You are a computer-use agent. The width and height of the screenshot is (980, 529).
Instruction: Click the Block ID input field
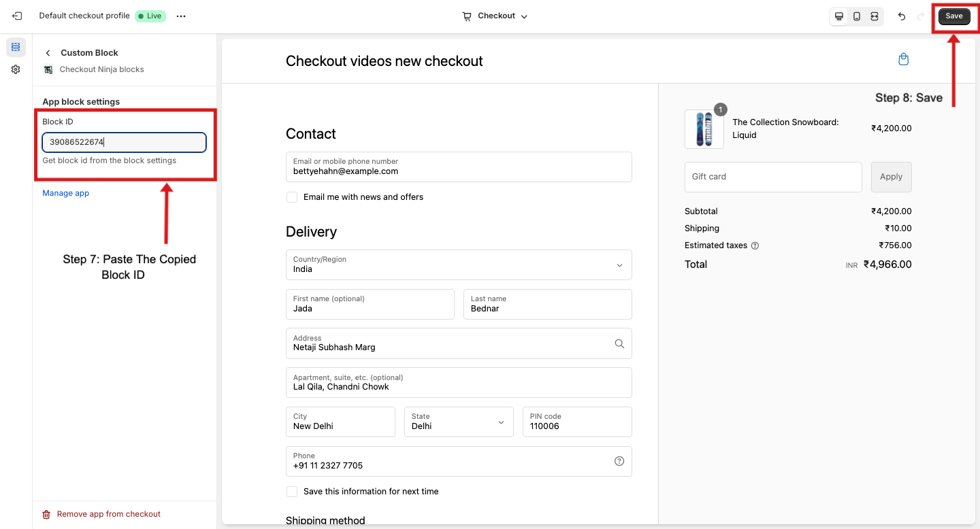124,142
